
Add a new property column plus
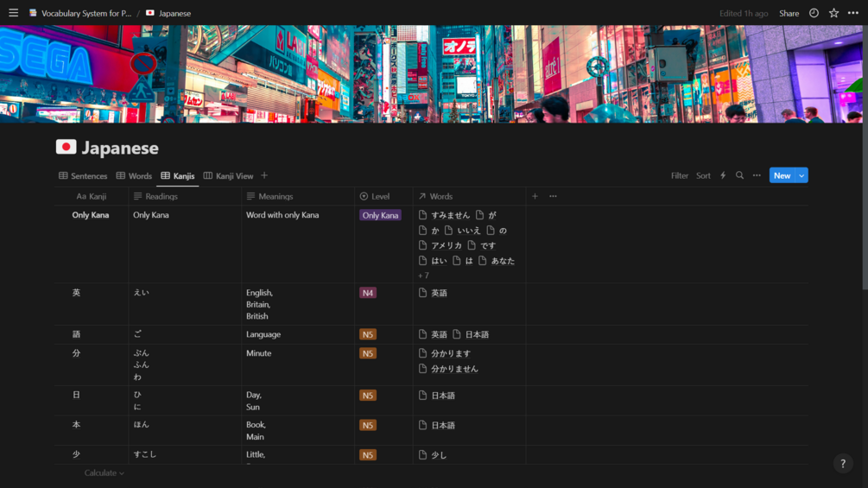pos(535,196)
